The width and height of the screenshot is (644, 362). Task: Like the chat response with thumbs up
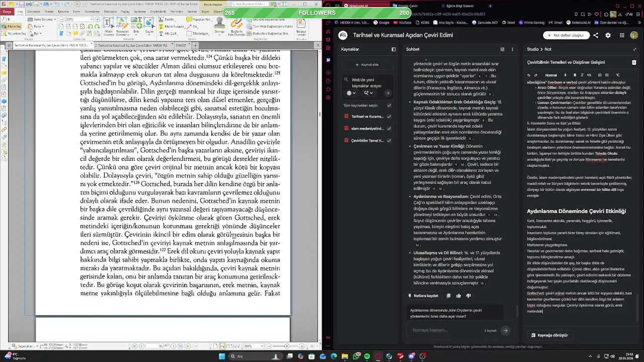pos(458,296)
